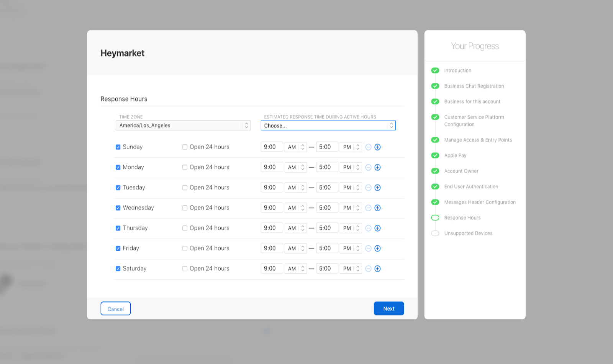Add another time range for Saturday
The height and width of the screenshot is (364, 613).
[x=377, y=269]
